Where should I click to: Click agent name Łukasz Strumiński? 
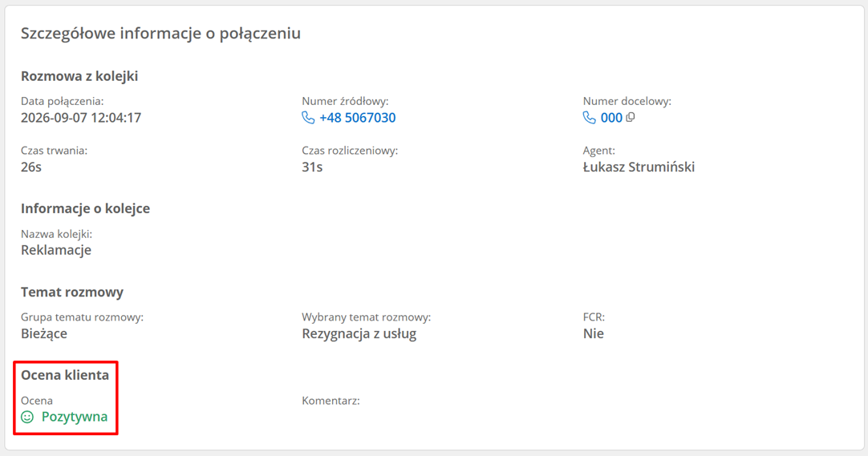click(639, 167)
